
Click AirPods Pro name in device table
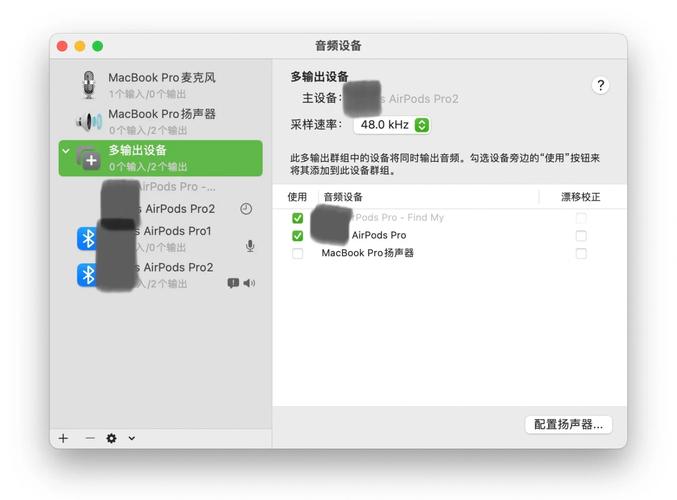(379, 235)
